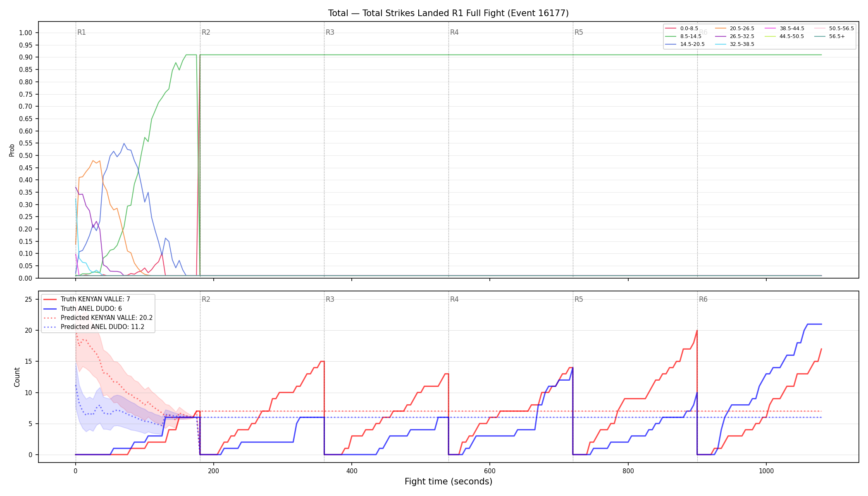868x496 pixels.
Task: Click the R4 round marker in bottom chart
Action: [454, 299]
